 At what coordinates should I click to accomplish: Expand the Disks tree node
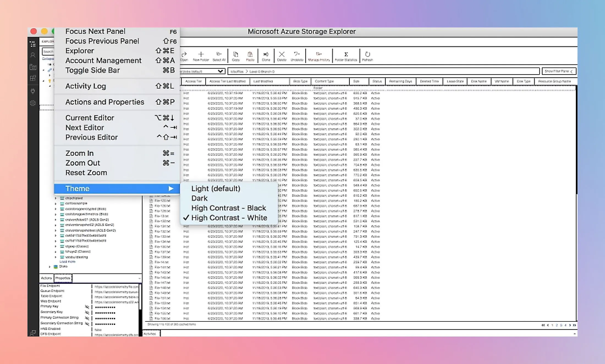click(50, 266)
